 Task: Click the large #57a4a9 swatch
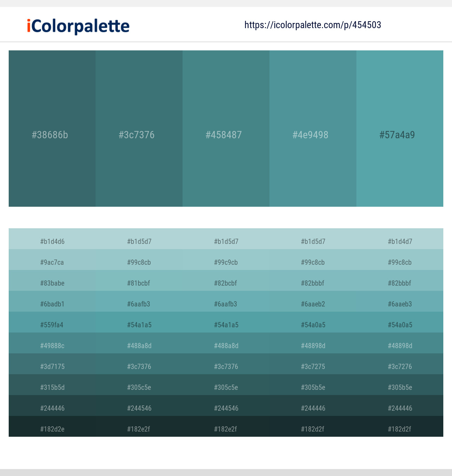click(x=400, y=129)
